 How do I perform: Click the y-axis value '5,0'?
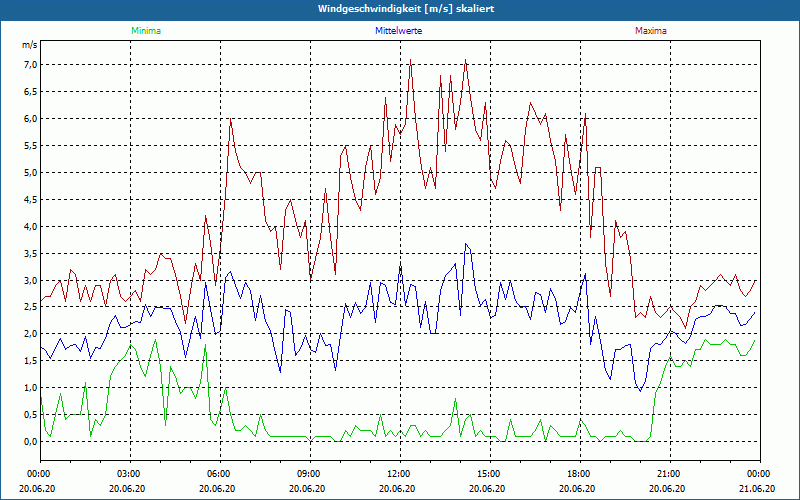[x=30, y=172]
